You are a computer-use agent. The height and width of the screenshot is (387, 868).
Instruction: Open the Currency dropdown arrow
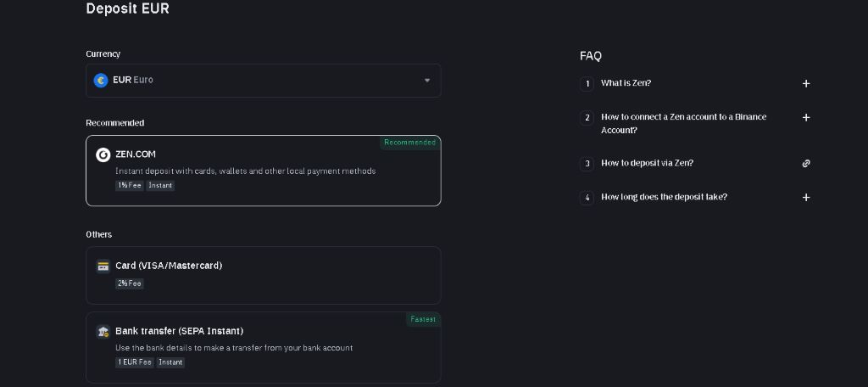pyautogui.click(x=427, y=81)
